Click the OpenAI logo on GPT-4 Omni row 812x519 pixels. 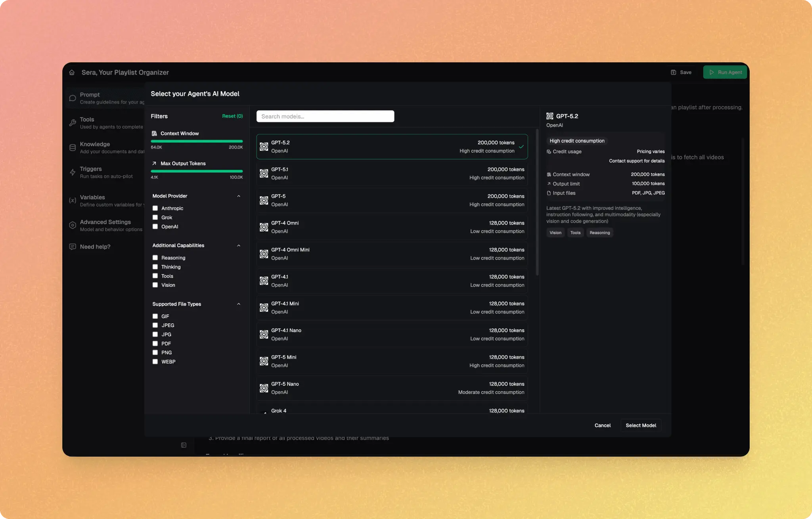click(264, 227)
